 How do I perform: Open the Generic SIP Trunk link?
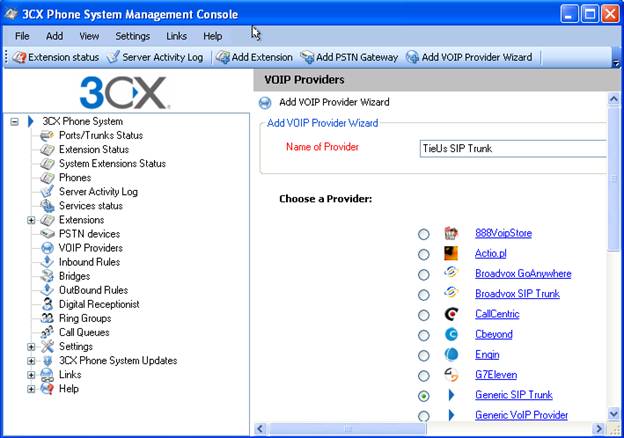point(513,395)
